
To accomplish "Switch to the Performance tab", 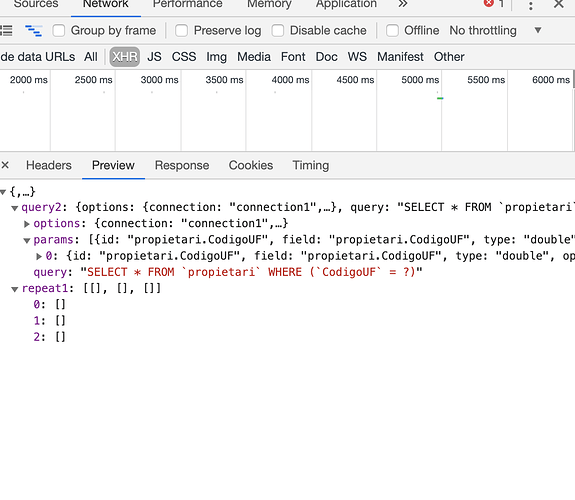I will point(187,4).
